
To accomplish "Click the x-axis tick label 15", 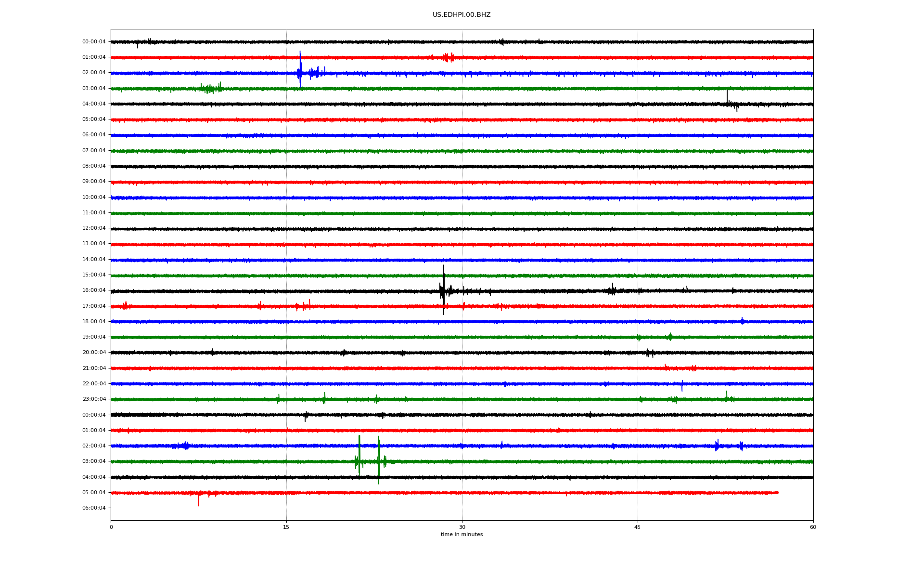I will tap(286, 527).
